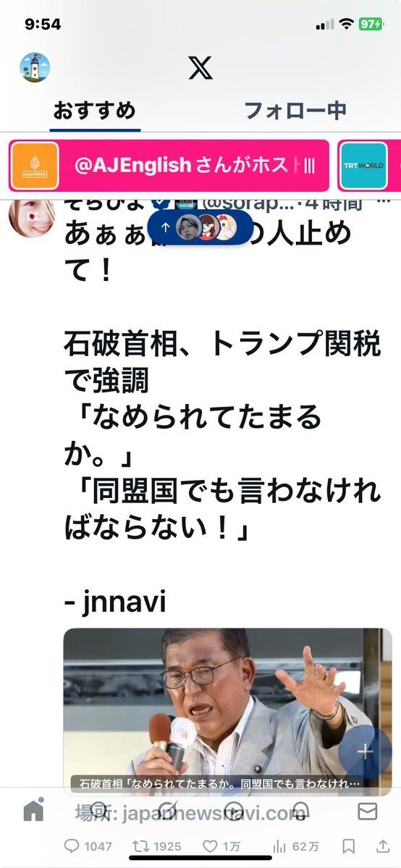The width and height of the screenshot is (401, 868).
Task: Tap the X logo at the top
Action: click(200, 67)
